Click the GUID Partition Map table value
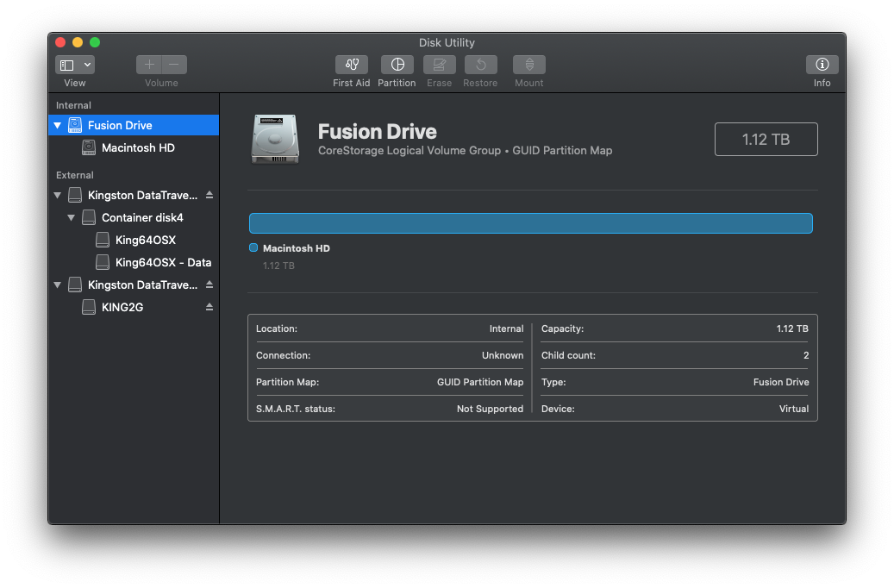 click(480, 382)
